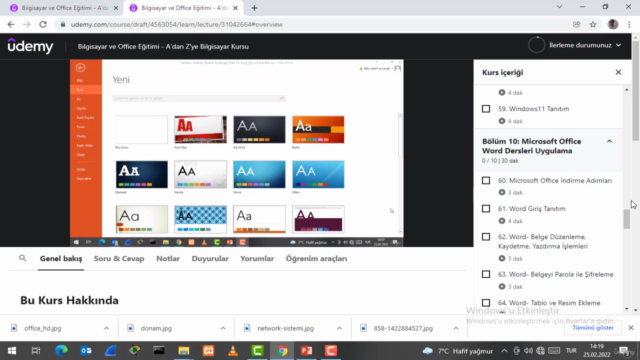The image size is (640, 360).
Task: Collapse Bölüm 10 Microsoft Office Word section
Action: pos(609,141)
